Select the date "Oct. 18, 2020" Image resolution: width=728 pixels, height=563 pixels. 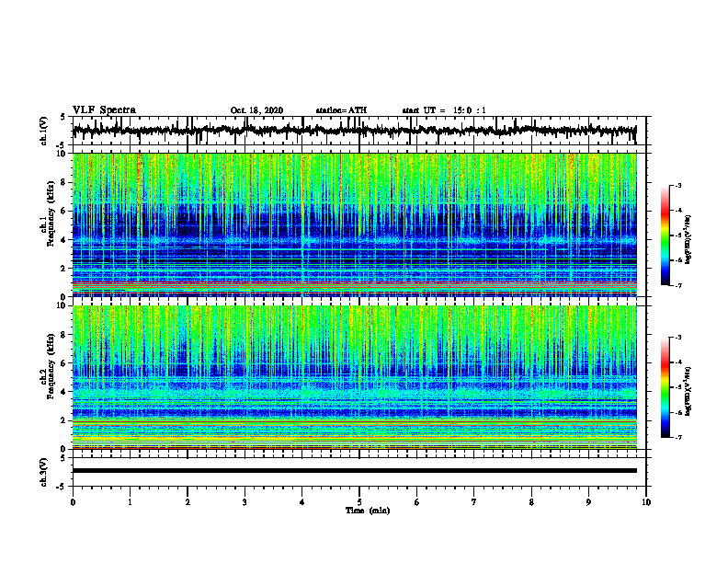coord(256,110)
